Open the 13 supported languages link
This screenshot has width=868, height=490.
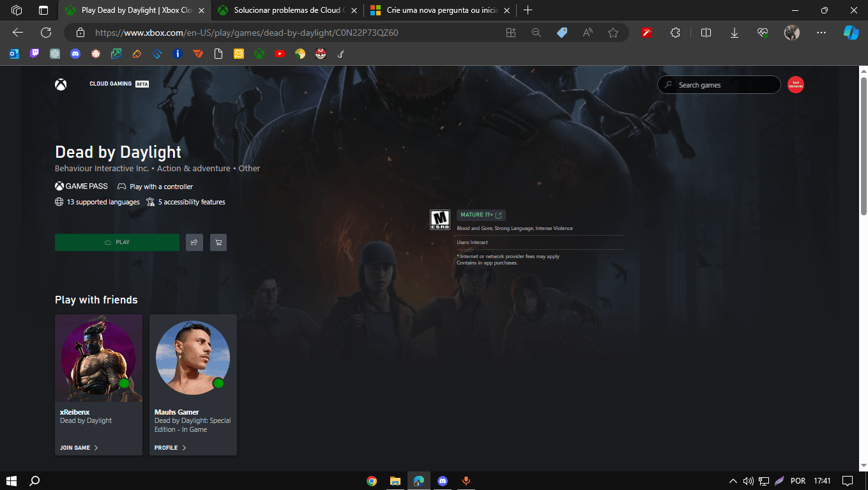[x=97, y=202]
